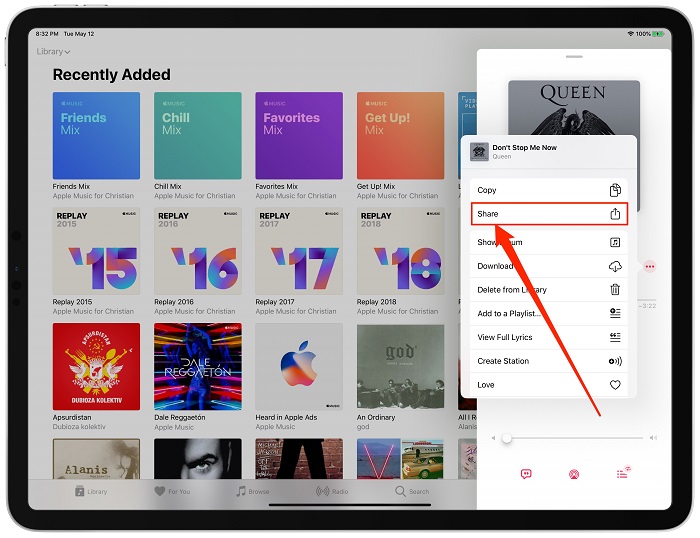The height and width of the screenshot is (538, 700).
Task: Open the red more options ellipsis button
Action: point(650,267)
